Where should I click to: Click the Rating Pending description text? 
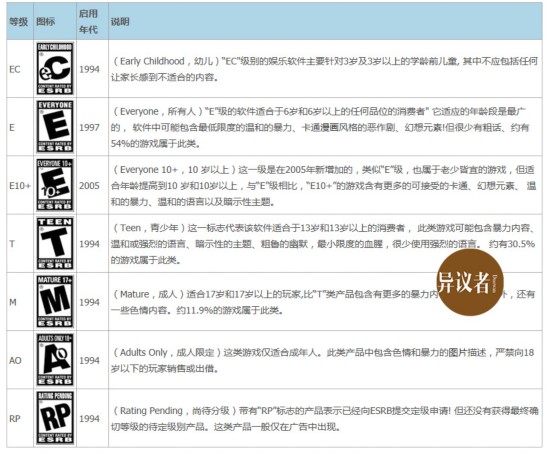325,419
